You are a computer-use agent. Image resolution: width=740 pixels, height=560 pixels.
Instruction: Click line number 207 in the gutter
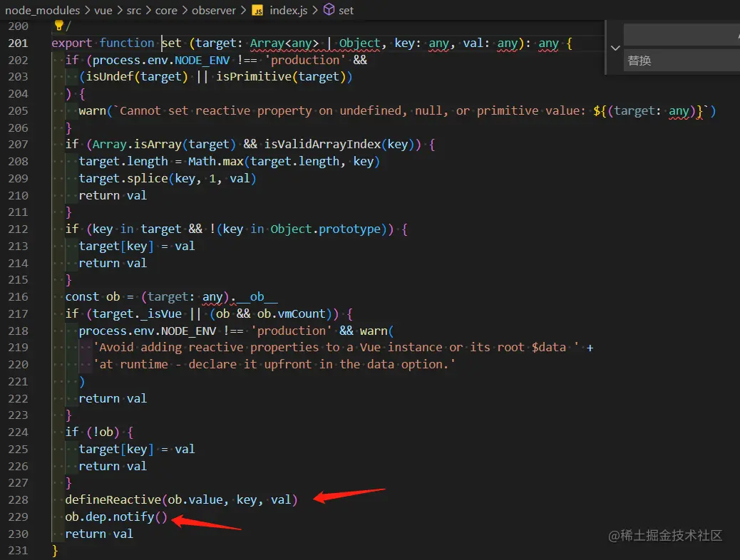(18, 145)
